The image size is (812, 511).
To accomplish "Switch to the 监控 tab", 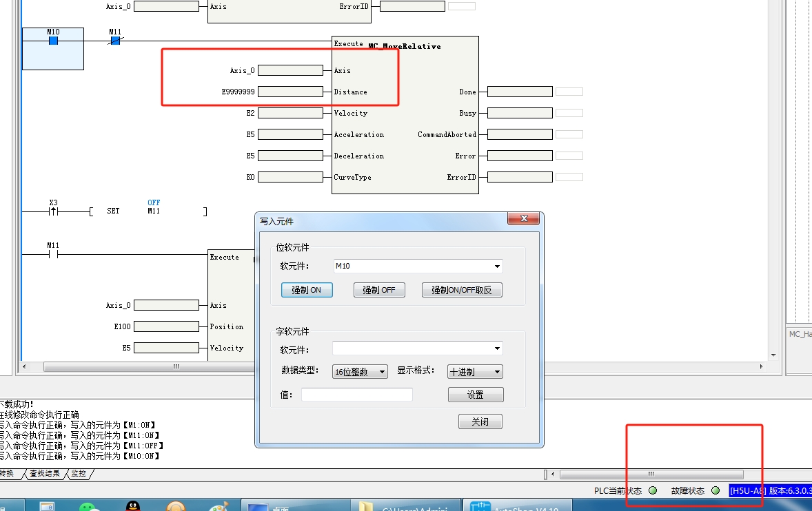I will pyautogui.click(x=79, y=474).
